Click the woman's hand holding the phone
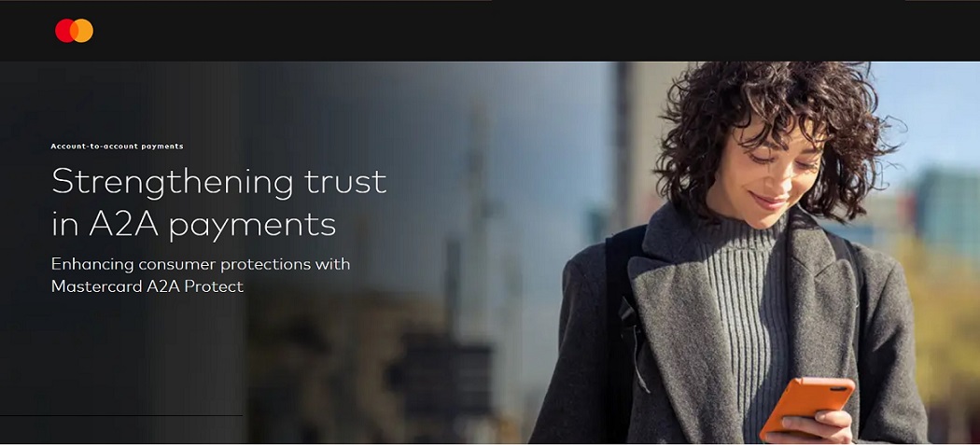980x445 pixels. [819, 425]
